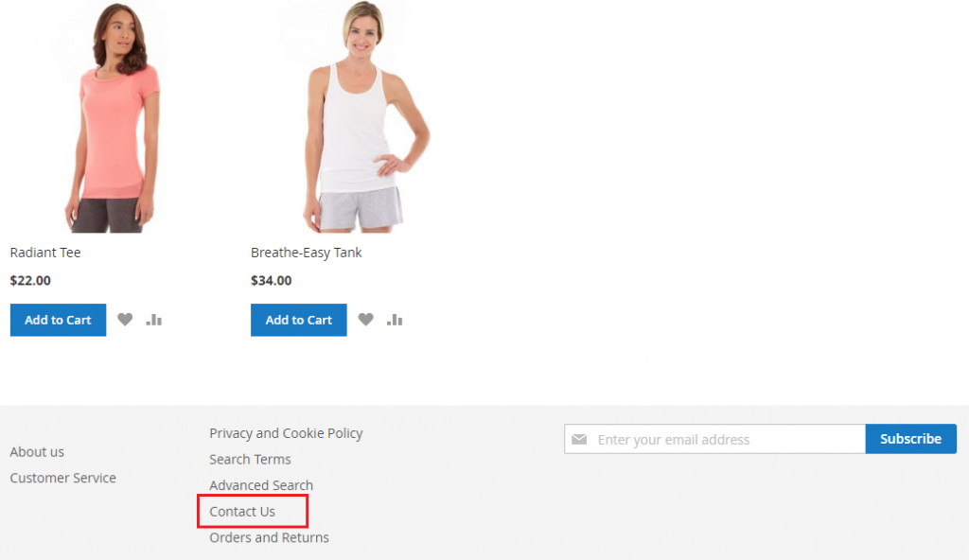Screen dimensions: 969x560
Task: Click compare chart icon for Breathe-Easy Tank
Action: (x=395, y=320)
